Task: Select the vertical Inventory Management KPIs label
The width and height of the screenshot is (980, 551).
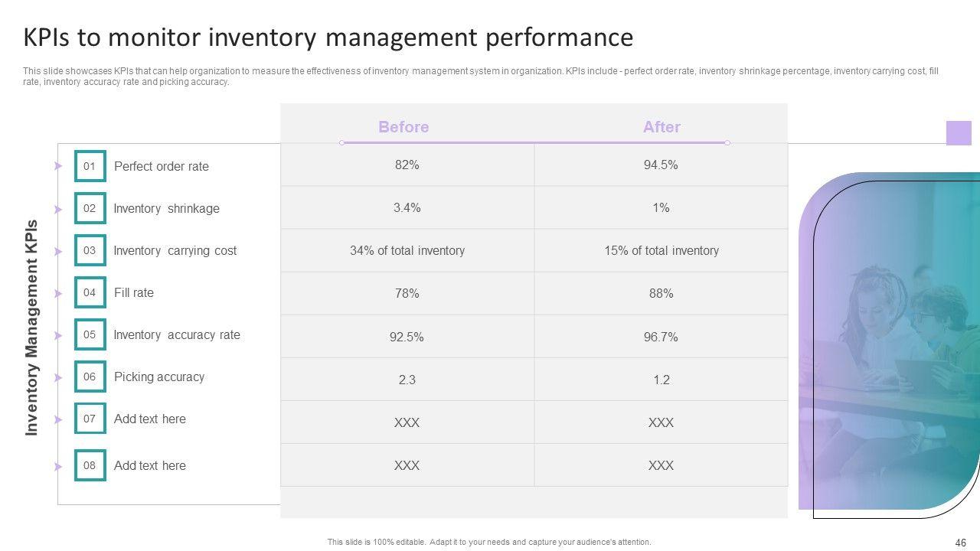Action: [32, 328]
